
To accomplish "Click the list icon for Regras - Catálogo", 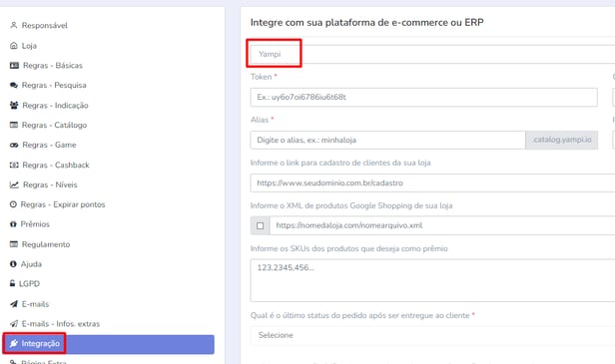I will point(14,125).
